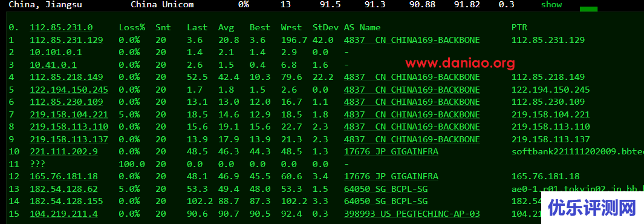Open AS 4837 CHINA169-BACKBONE link on hop 9
644x224 pixels.
point(412,139)
